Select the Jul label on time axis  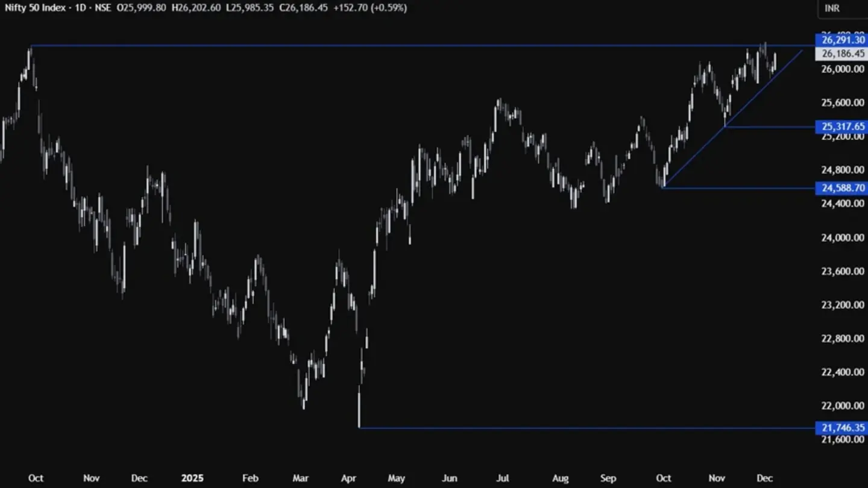click(x=502, y=478)
